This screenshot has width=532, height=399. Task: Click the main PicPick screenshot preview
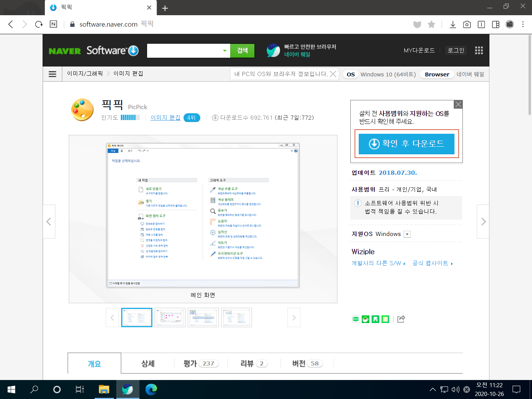[x=203, y=215]
